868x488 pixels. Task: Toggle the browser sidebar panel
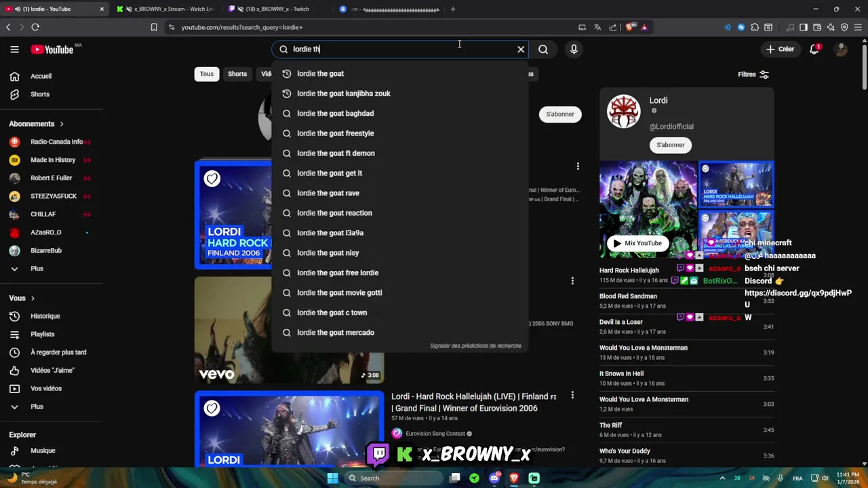[x=804, y=27]
